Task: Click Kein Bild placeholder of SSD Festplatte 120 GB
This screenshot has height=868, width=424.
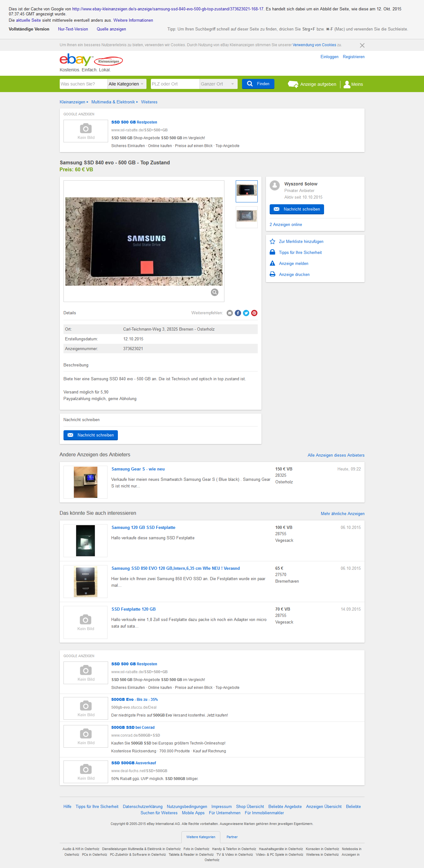Action: (85, 622)
